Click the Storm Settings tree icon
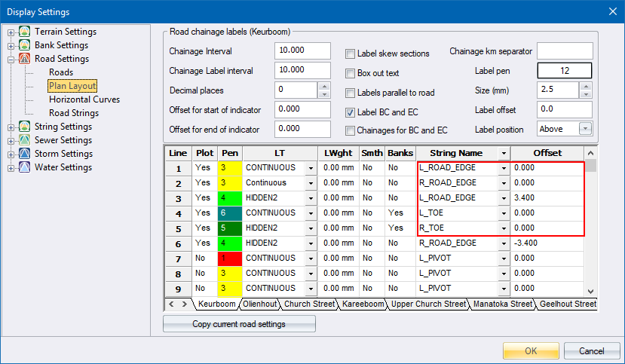Screen dimensions: 625x364 click(25, 154)
